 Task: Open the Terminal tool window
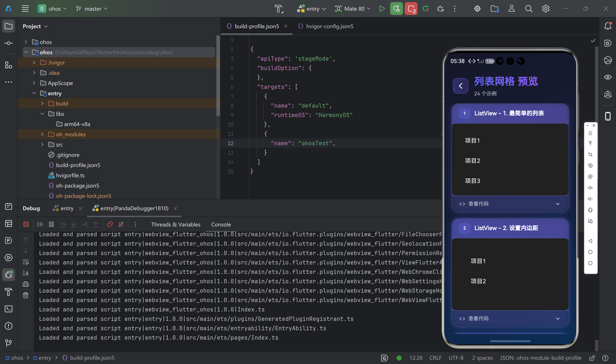[9, 309]
